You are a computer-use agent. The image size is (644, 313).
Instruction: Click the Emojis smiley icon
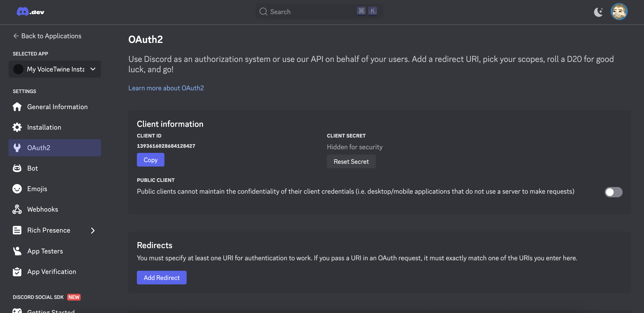click(17, 189)
